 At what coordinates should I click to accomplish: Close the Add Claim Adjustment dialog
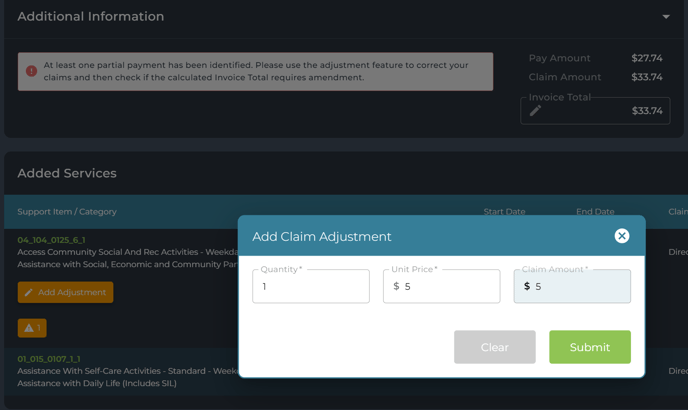click(x=622, y=236)
